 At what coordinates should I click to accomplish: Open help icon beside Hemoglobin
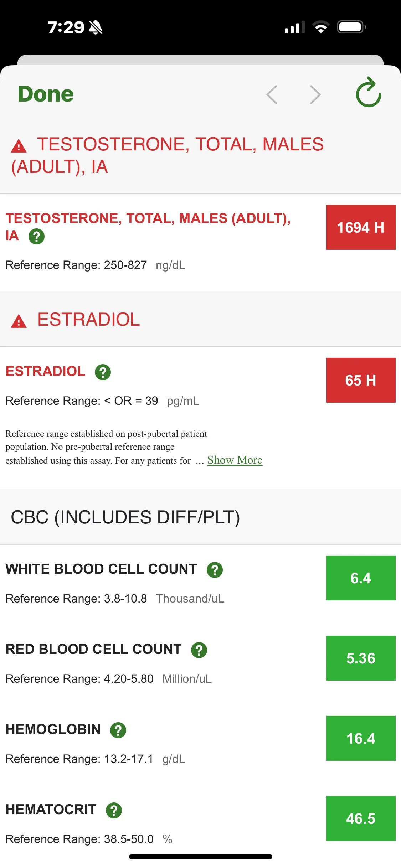click(x=118, y=730)
